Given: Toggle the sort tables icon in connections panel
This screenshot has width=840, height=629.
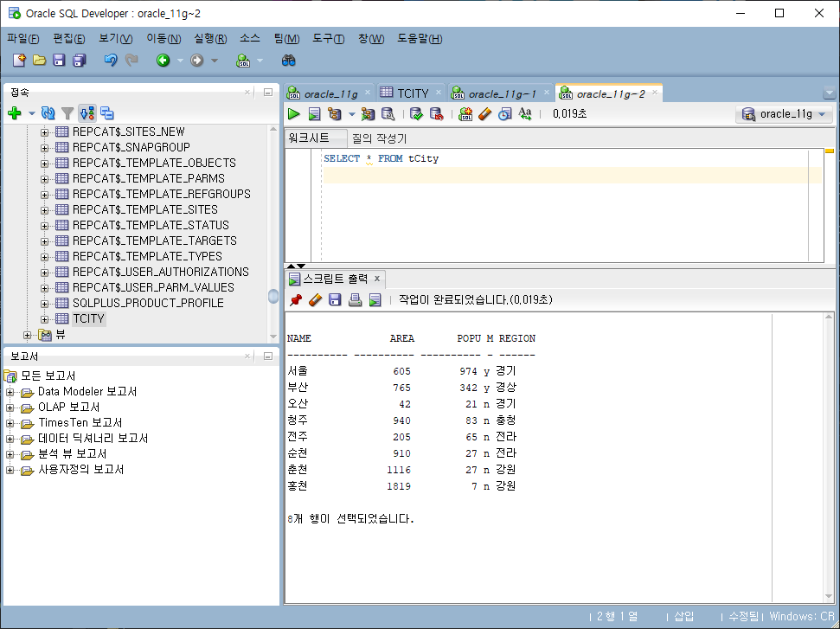Looking at the screenshot, I should 87,113.
